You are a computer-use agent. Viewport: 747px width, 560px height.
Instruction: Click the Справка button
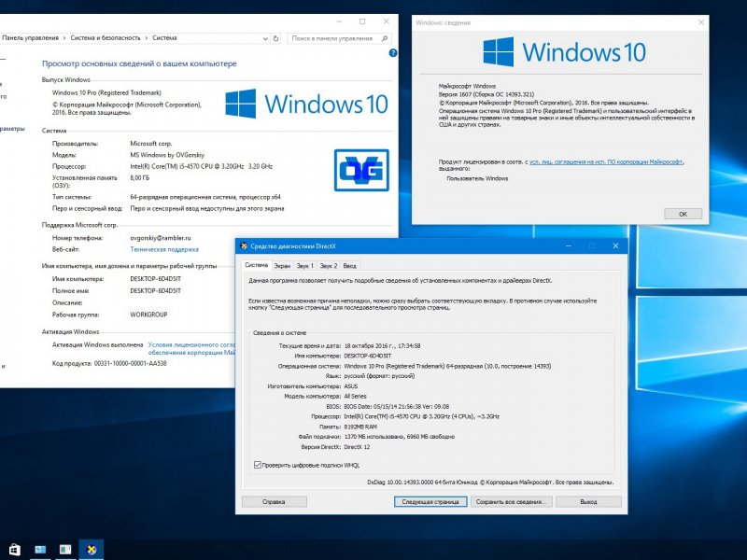click(x=274, y=501)
